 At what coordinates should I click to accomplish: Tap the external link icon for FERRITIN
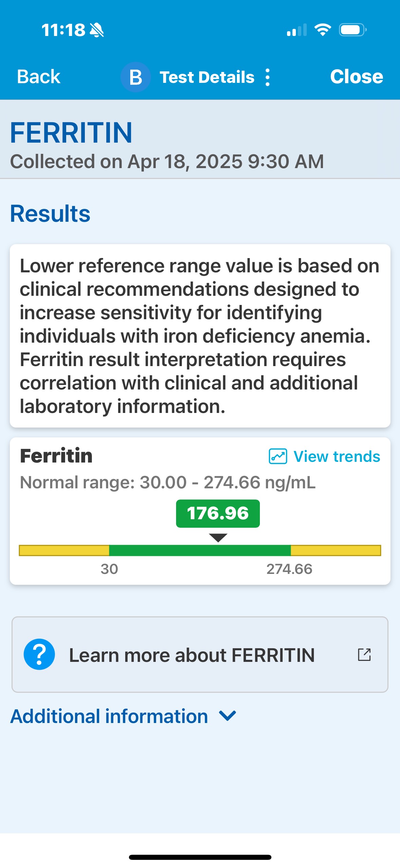[x=364, y=654]
